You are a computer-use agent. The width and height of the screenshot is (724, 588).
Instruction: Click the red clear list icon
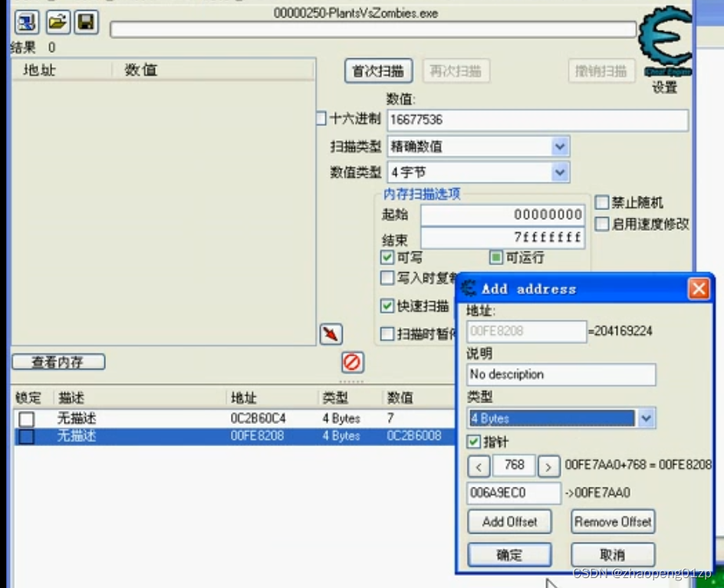pos(353,363)
